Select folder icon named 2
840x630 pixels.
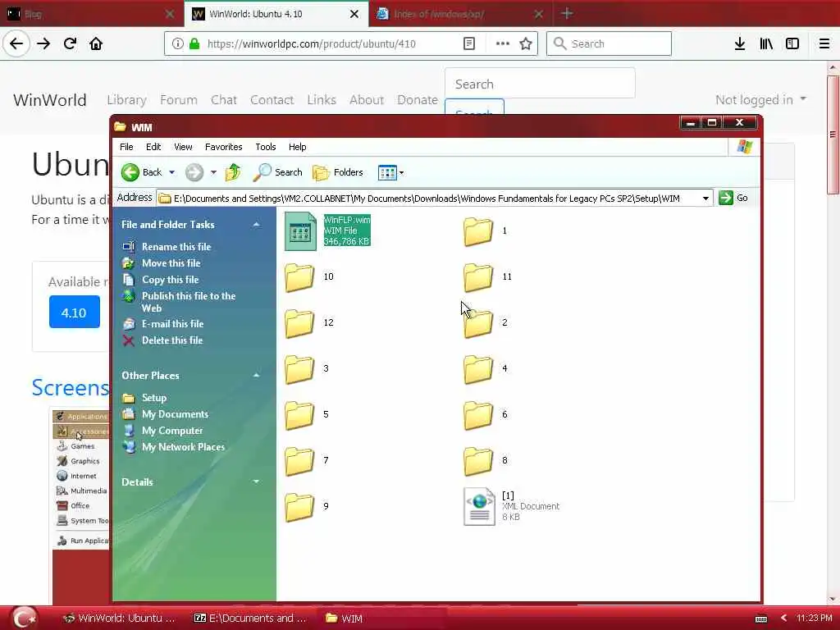(x=478, y=323)
